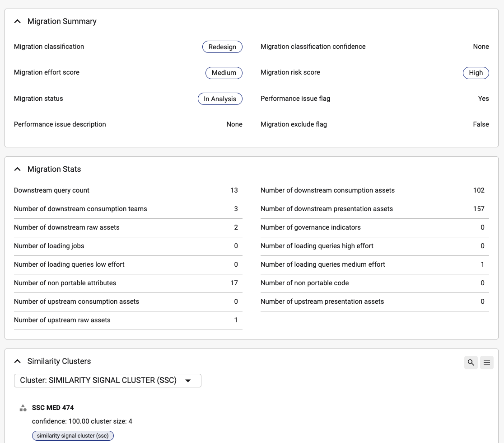Click the Migration Summary heading

[x=62, y=21]
